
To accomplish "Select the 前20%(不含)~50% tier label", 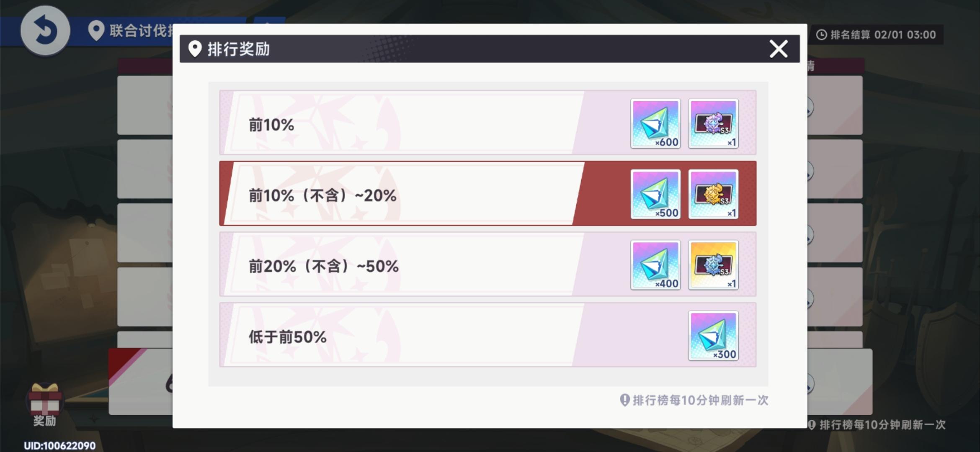I will (x=323, y=266).
